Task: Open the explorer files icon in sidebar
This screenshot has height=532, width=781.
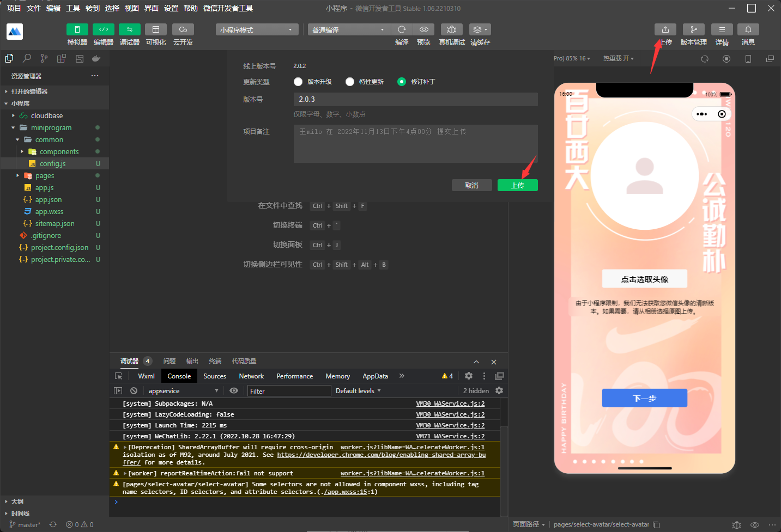Action: point(9,58)
